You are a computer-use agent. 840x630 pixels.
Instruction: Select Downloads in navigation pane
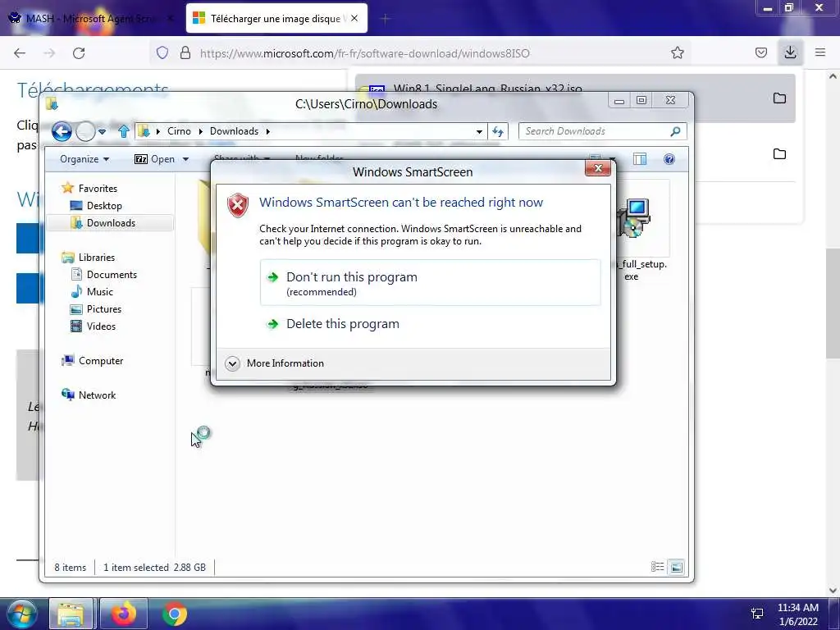111,223
